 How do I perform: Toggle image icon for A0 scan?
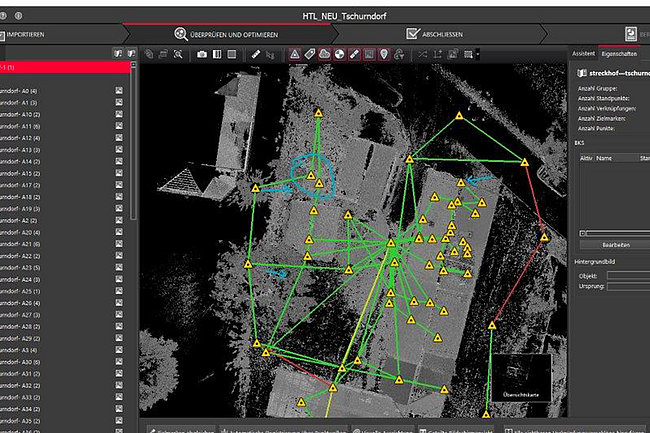click(x=118, y=91)
